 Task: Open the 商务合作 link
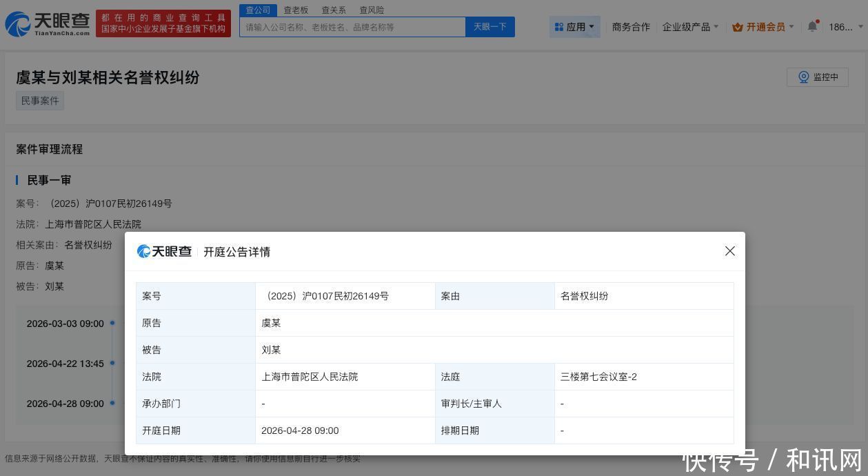click(631, 27)
